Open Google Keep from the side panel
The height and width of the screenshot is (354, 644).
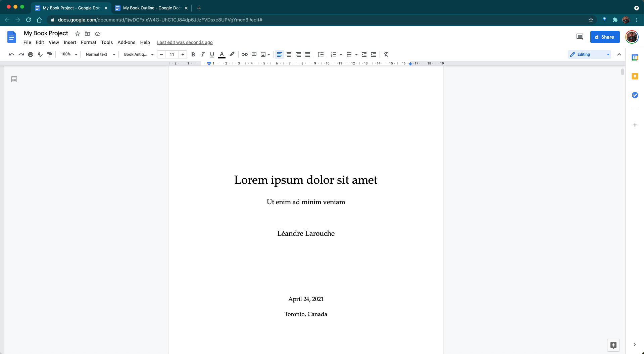[635, 76]
